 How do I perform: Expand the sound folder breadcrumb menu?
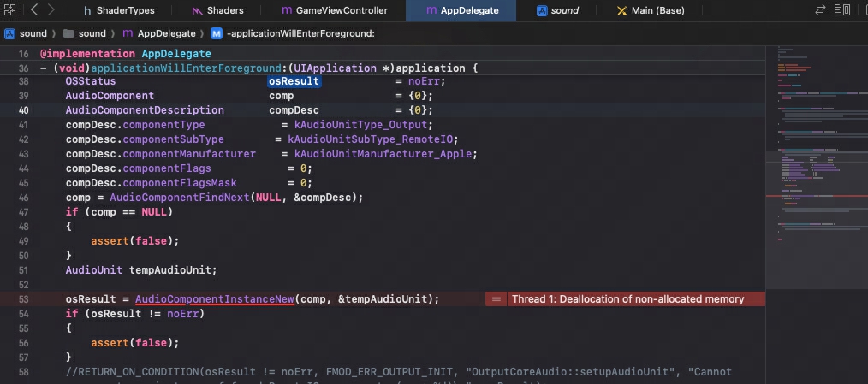click(92, 33)
